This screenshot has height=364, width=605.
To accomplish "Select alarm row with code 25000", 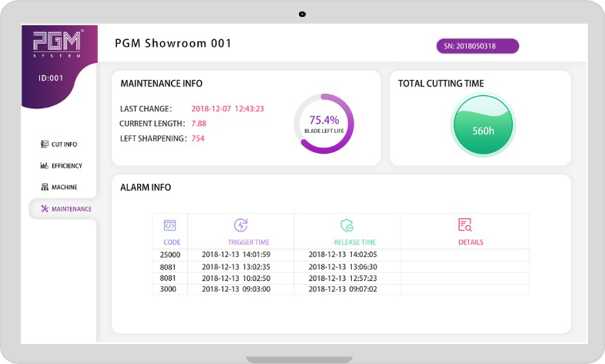I will [x=341, y=254].
